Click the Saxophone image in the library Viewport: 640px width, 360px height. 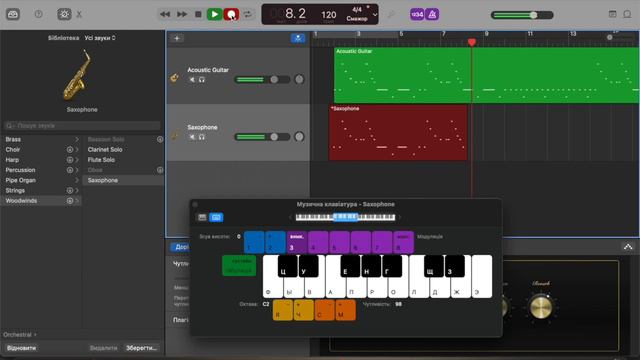click(77, 76)
